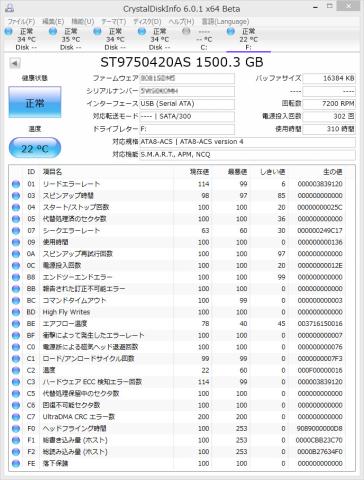Image resolution: width=364 pixels, height=480 pixels.
Task: Click the status icon for ID BE row
Action: pos(16,324)
